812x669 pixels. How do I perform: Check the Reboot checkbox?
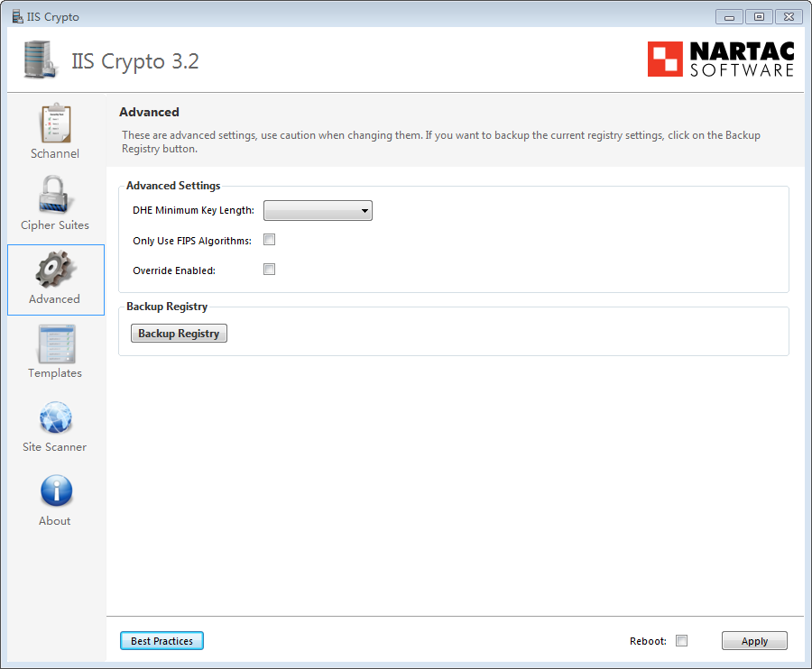(x=682, y=641)
